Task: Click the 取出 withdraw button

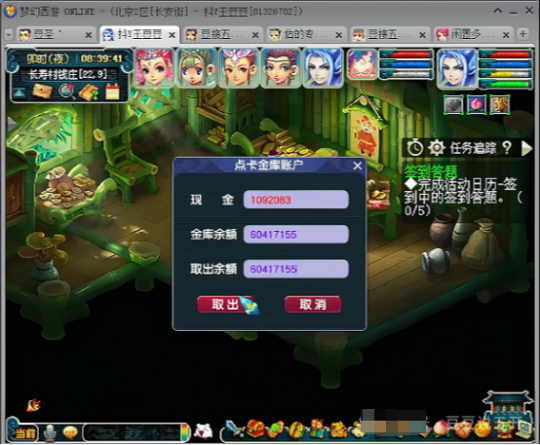Action: [226, 304]
